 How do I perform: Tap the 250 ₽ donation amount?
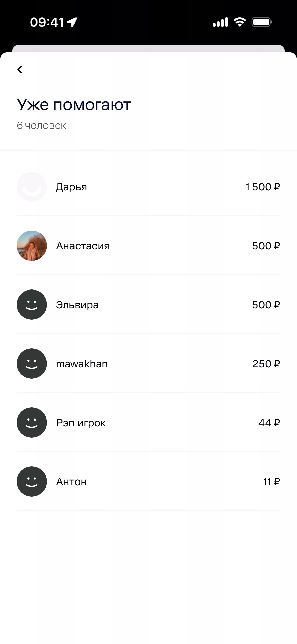[x=266, y=364]
